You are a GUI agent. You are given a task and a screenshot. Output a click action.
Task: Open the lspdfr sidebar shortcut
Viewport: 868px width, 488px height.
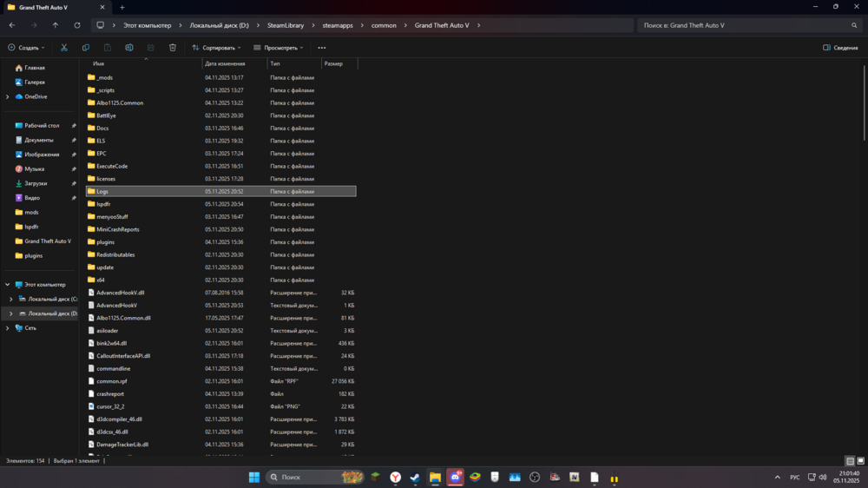[x=31, y=227]
